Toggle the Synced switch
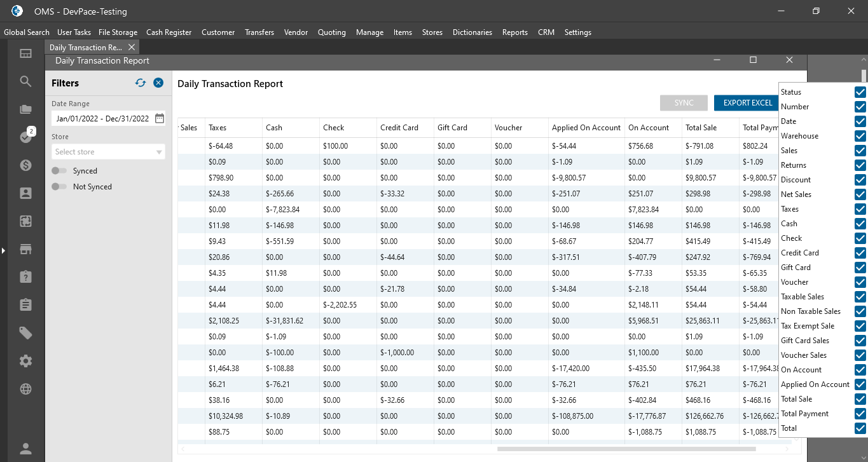 click(59, 171)
